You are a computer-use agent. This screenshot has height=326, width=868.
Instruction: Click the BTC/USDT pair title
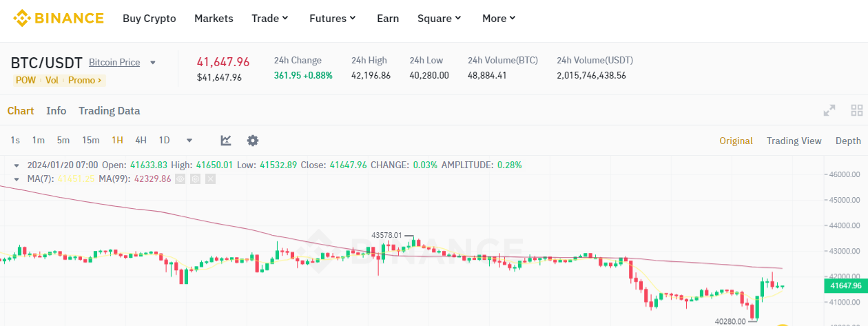pyautogui.click(x=47, y=63)
